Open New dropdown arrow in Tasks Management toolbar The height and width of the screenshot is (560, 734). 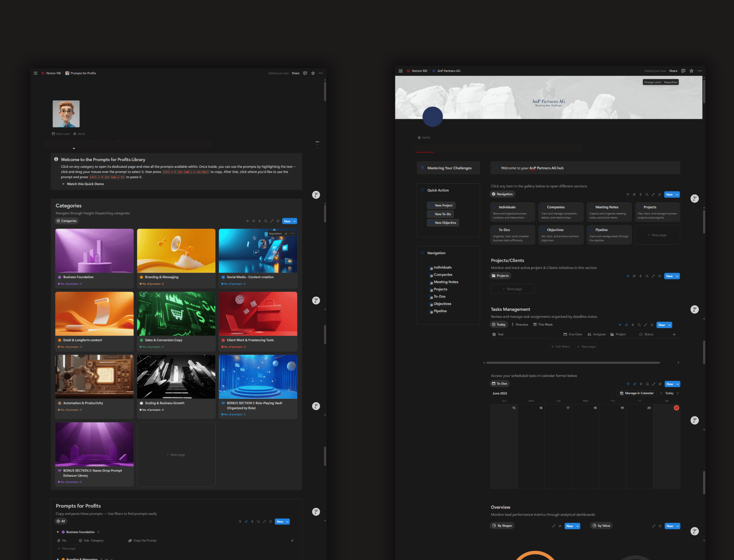coord(669,325)
